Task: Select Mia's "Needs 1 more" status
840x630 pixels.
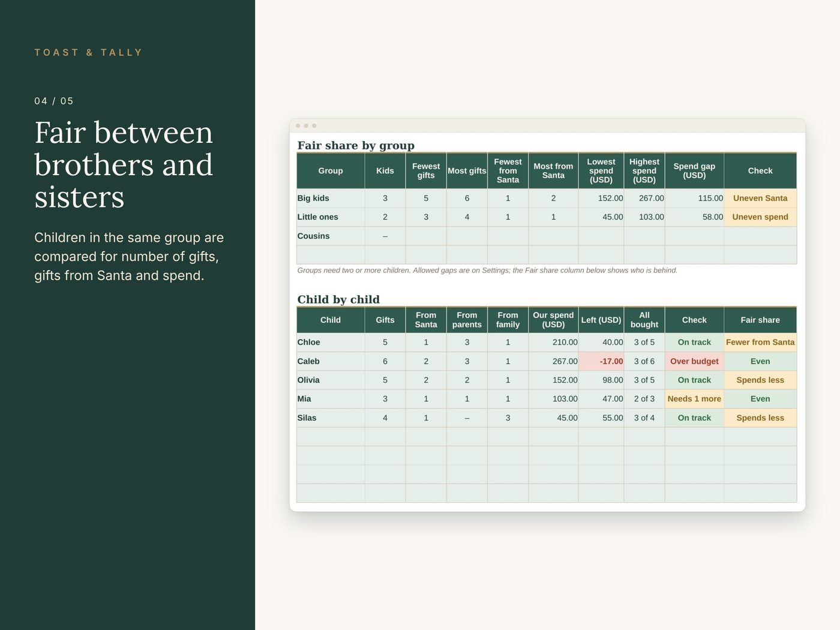Action: (x=694, y=398)
